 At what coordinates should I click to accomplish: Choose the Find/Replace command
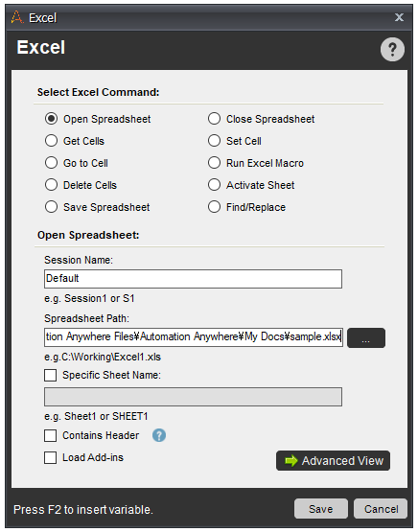coord(214,207)
